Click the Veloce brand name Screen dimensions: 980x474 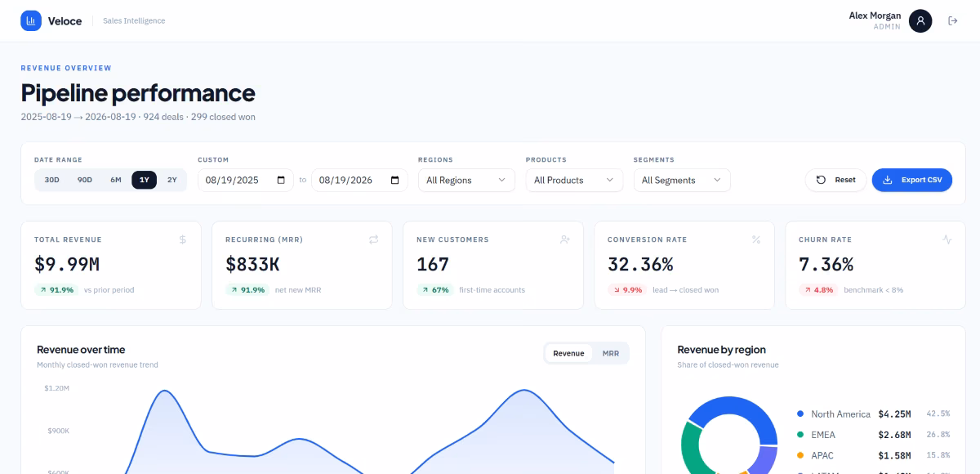(65, 21)
